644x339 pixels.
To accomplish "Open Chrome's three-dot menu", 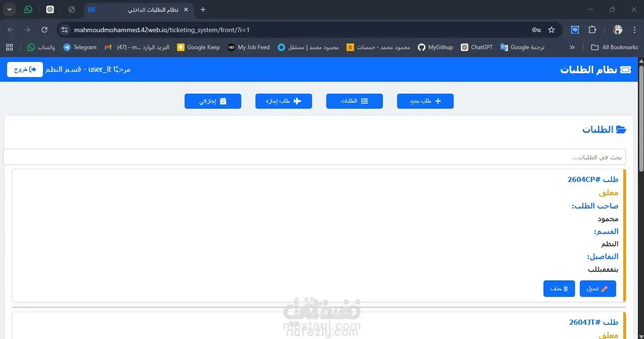I will pos(635,30).
